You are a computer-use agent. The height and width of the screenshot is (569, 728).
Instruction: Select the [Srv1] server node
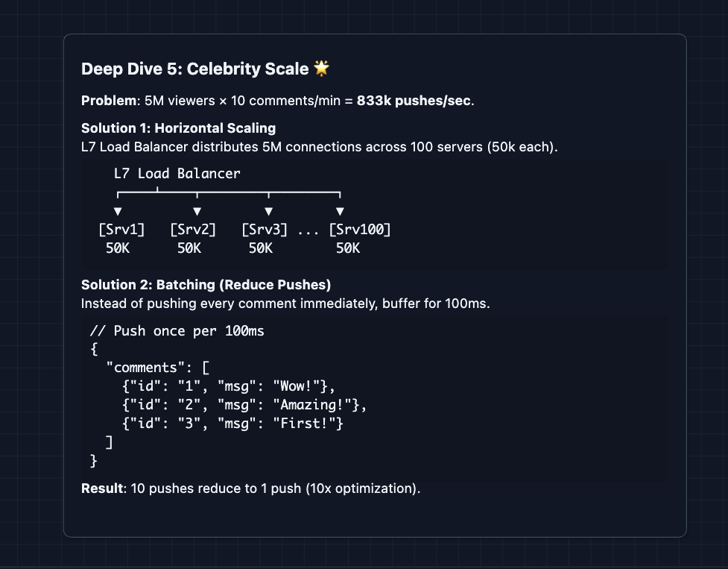[121, 230]
